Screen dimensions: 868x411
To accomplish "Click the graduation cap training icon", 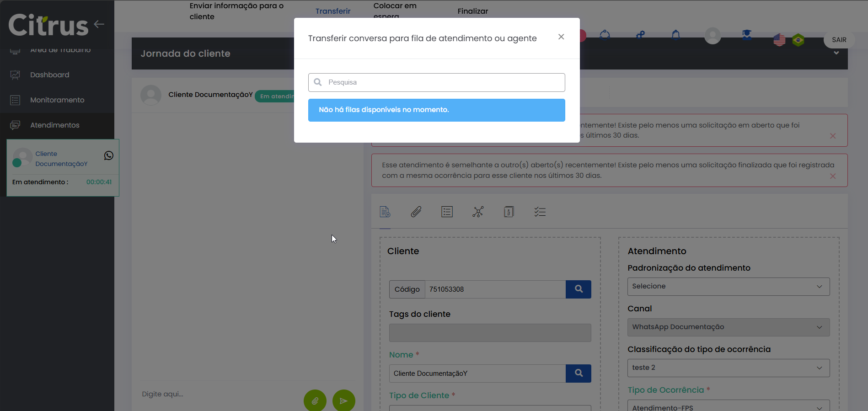I will (747, 35).
